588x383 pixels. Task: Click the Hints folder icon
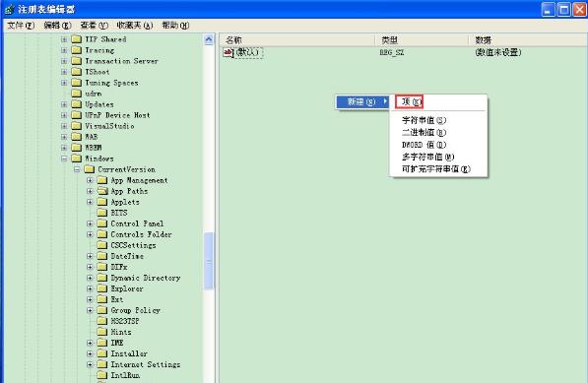click(102, 332)
